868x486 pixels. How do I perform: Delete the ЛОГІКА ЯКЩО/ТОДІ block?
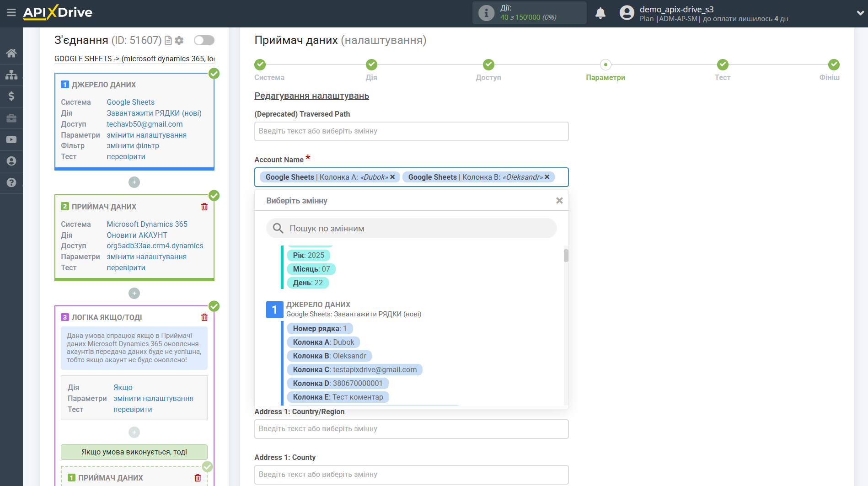(204, 317)
